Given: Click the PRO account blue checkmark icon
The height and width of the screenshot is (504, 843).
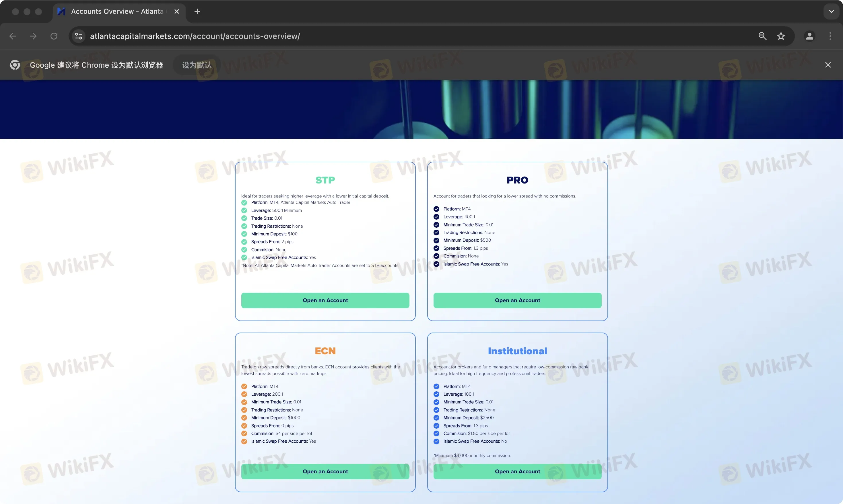Looking at the screenshot, I should pos(436,208).
